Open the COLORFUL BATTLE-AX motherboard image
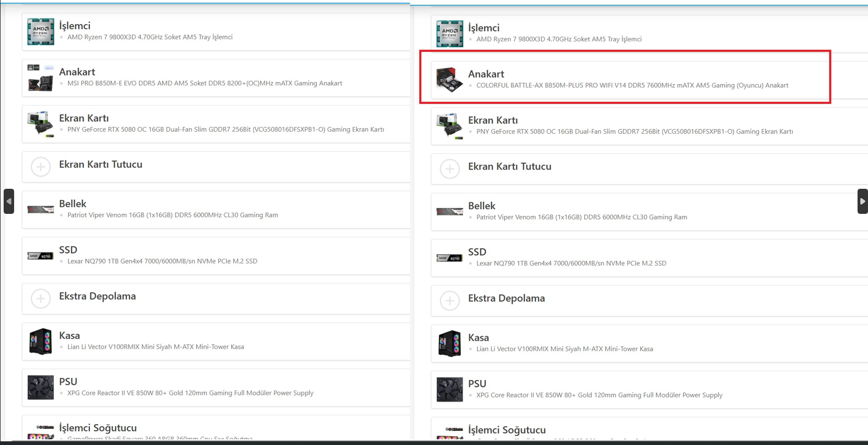Image resolution: width=868 pixels, height=445 pixels. pos(450,80)
